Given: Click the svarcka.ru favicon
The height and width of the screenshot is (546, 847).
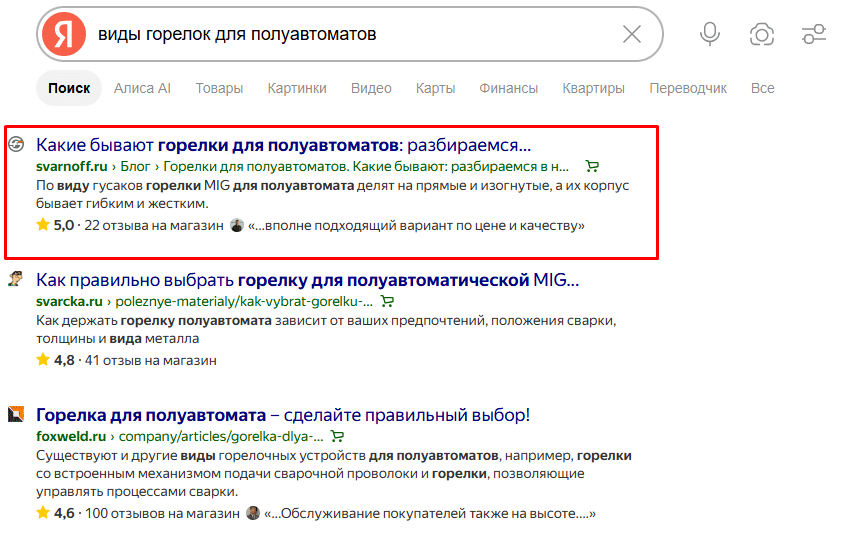Looking at the screenshot, I should [16, 279].
